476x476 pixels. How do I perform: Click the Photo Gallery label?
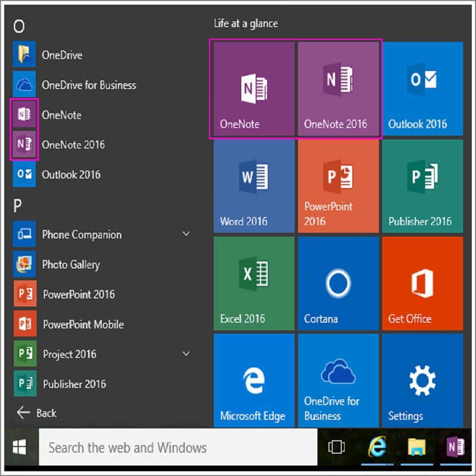click(x=71, y=265)
